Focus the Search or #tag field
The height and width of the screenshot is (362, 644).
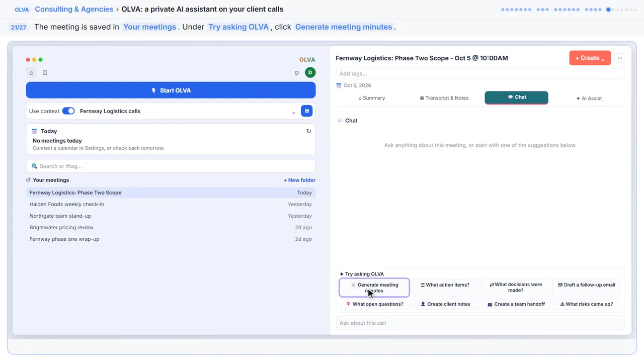coord(171,166)
